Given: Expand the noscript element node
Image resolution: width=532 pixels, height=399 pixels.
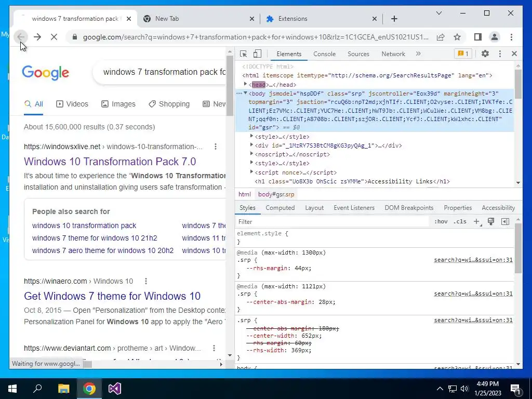Looking at the screenshot, I should pyautogui.click(x=251, y=153).
